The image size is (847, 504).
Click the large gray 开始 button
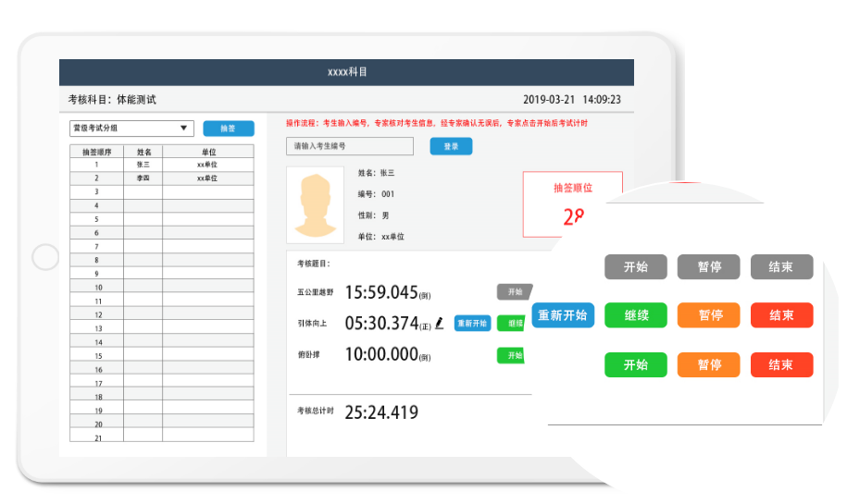pos(636,267)
